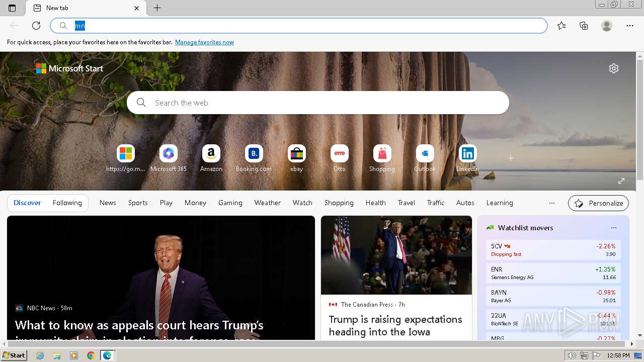Open a new tab with plus button
Screen dimensions: 644x362
[157, 8]
